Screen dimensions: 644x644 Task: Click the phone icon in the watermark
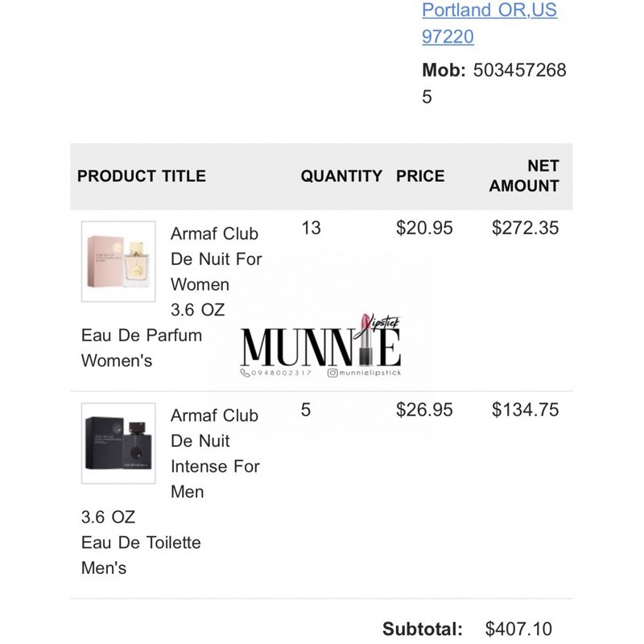click(x=245, y=374)
